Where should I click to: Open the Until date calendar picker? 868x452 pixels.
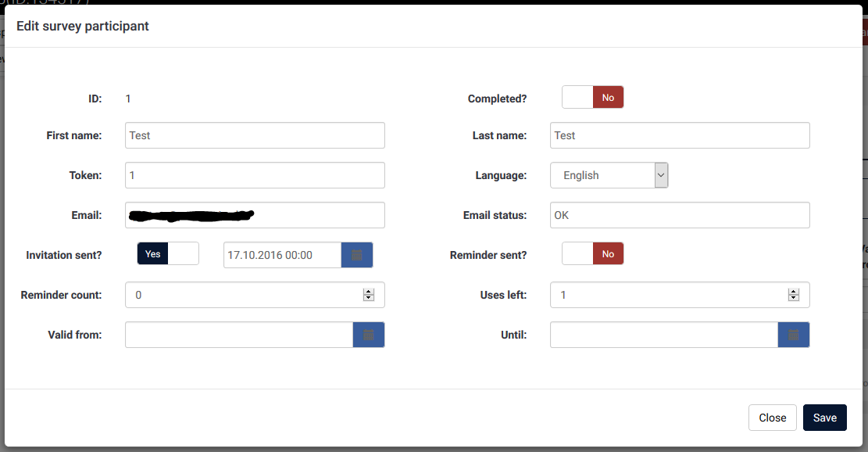(794, 335)
